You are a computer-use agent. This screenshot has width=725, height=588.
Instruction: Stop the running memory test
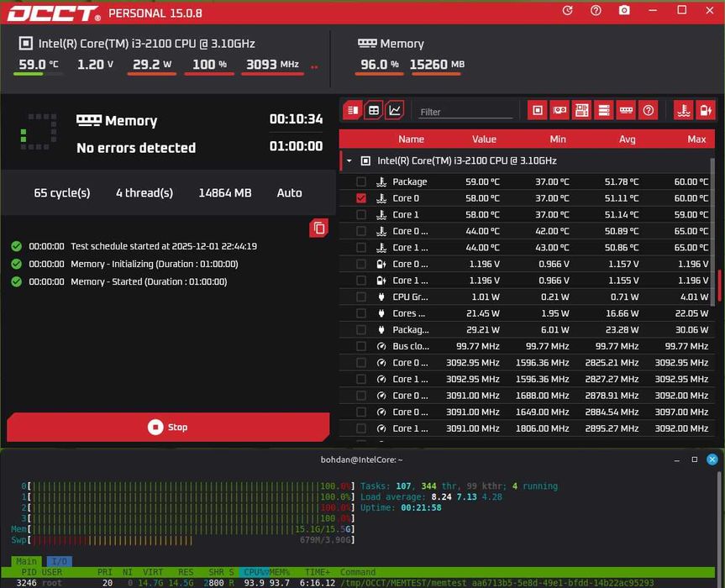point(168,427)
